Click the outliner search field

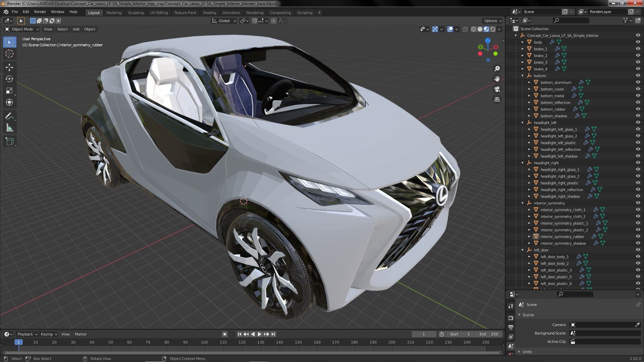[571, 21]
